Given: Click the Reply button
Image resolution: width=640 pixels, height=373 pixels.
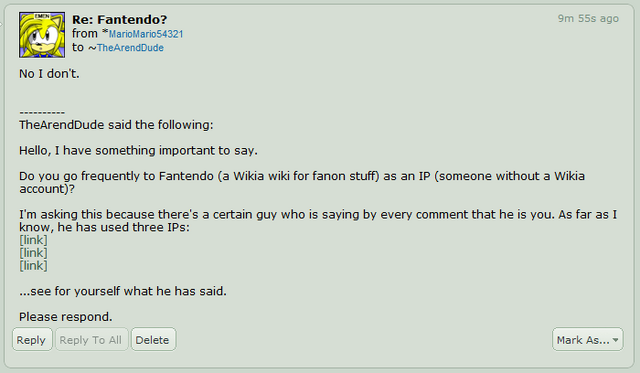Looking at the screenshot, I should point(32,340).
